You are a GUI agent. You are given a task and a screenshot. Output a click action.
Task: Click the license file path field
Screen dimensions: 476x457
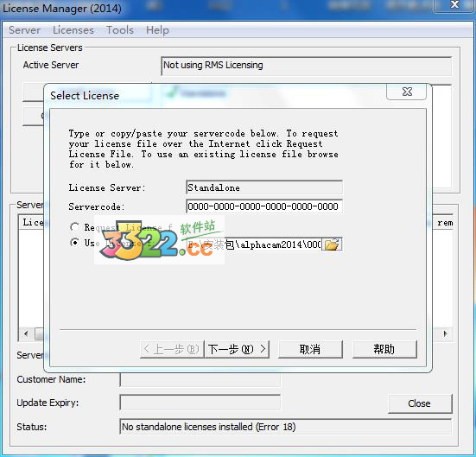254,244
